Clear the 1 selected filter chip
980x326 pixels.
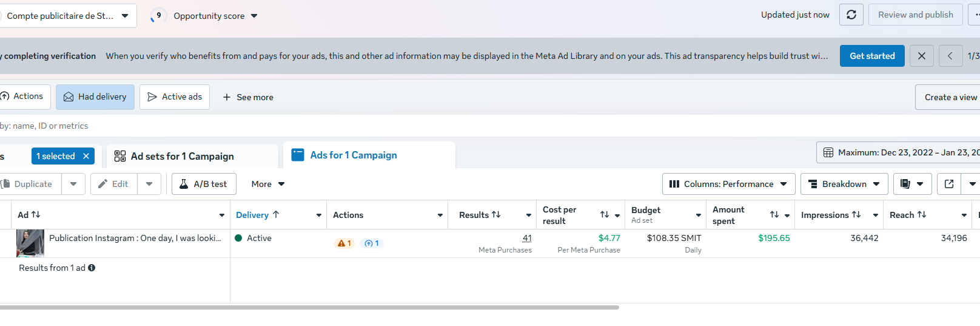click(86, 156)
